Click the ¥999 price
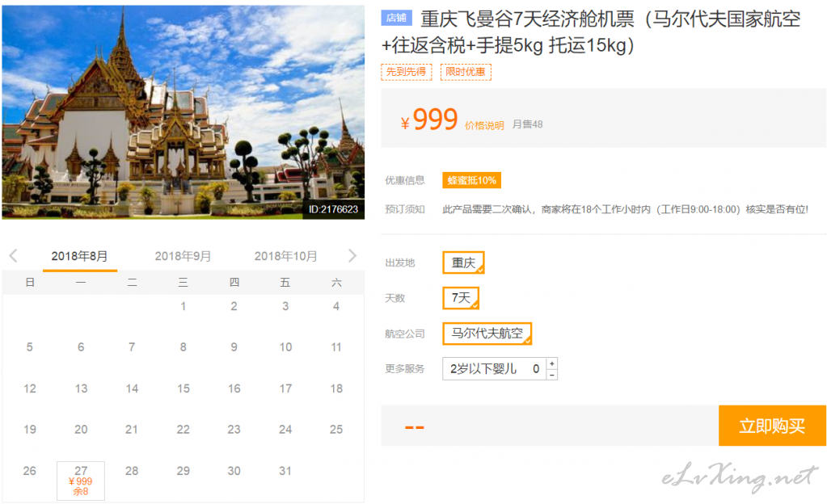 pyautogui.click(x=428, y=120)
